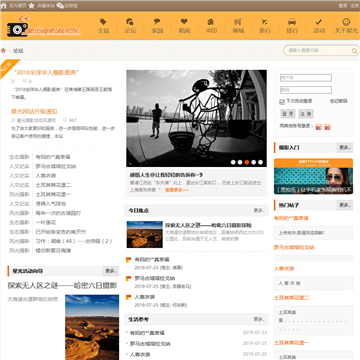Click the left third-party account login icon

(319, 127)
